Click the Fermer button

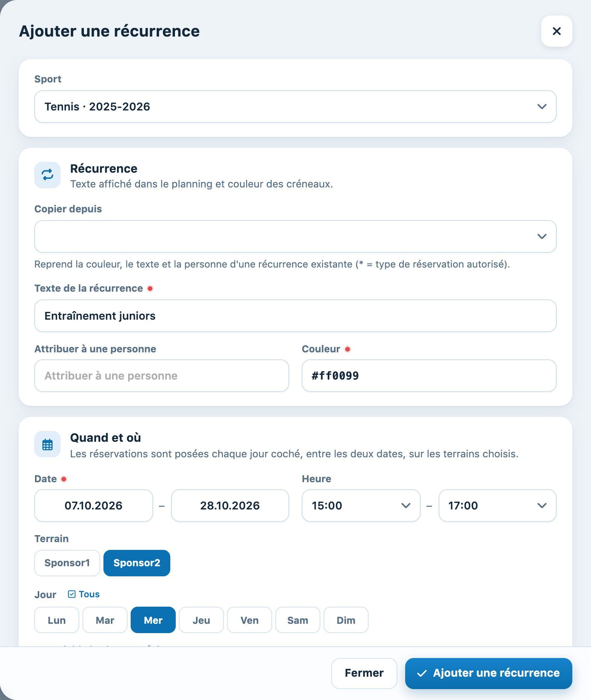(x=364, y=673)
